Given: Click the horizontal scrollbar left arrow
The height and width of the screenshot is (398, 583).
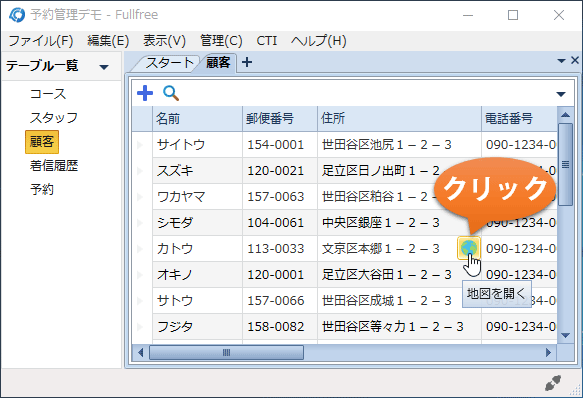Looking at the screenshot, I should pyautogui.click(x=141, y=352).
